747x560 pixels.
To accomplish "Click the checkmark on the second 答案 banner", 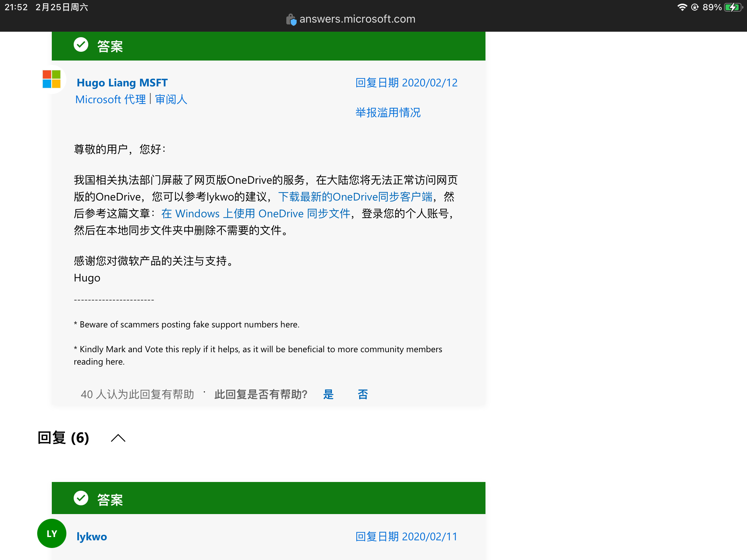I will click(x=81, y=498).
